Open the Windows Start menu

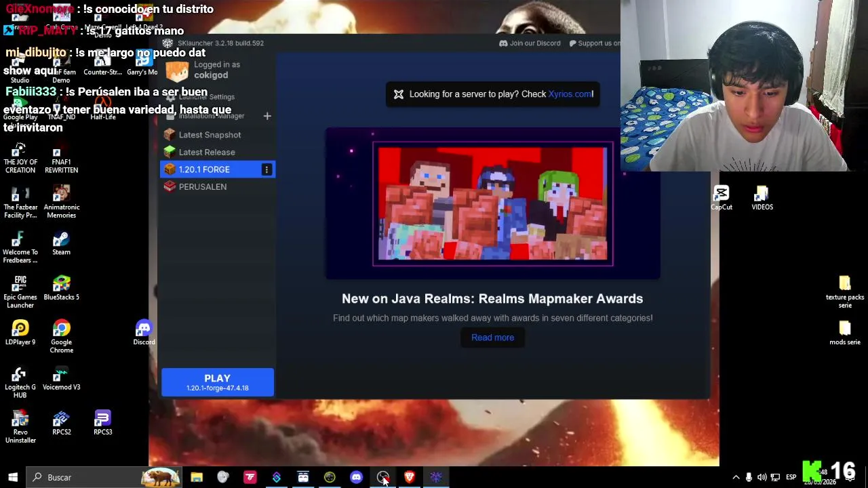point(13,477)
